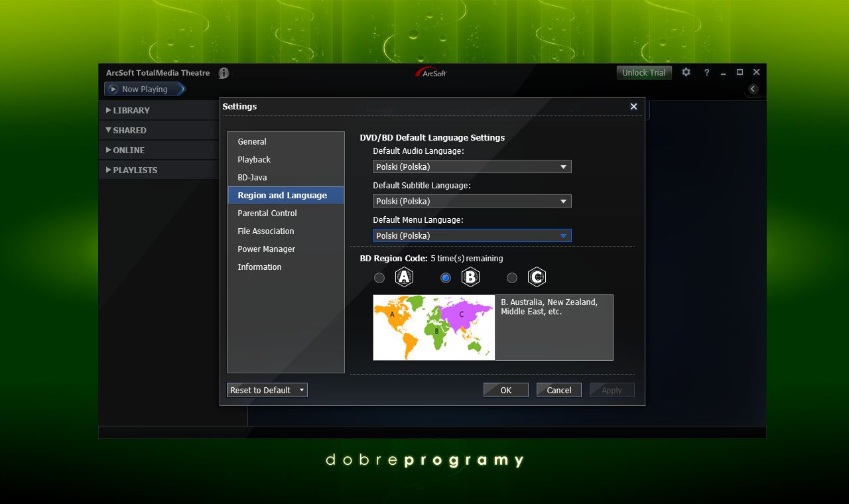Open Power Manager settings category

point(286,249)
